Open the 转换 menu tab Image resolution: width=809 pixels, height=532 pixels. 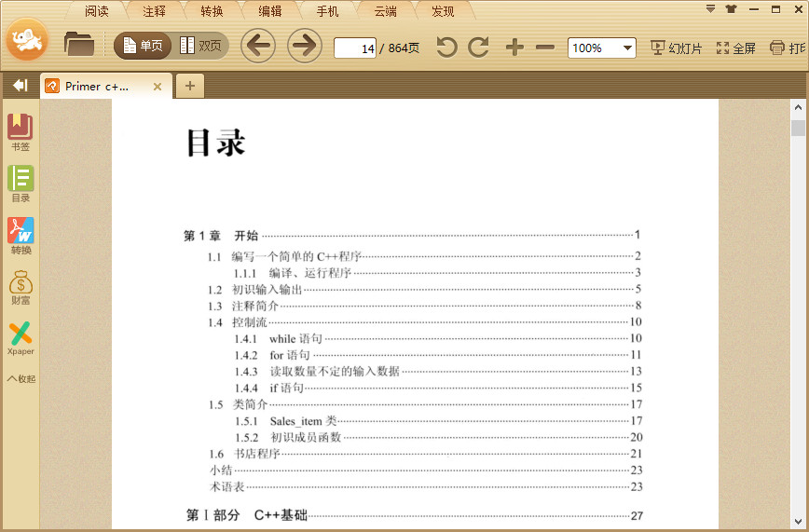point(213,11)
